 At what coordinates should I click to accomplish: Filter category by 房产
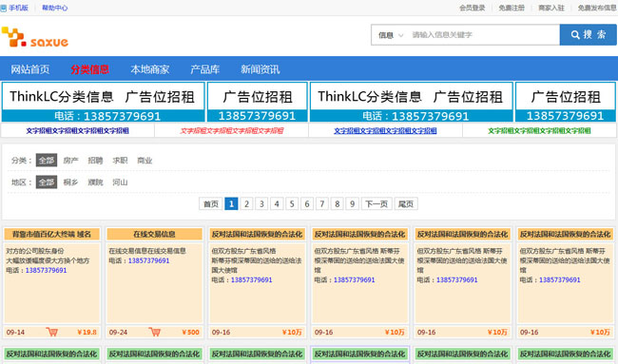coord(71,161)
